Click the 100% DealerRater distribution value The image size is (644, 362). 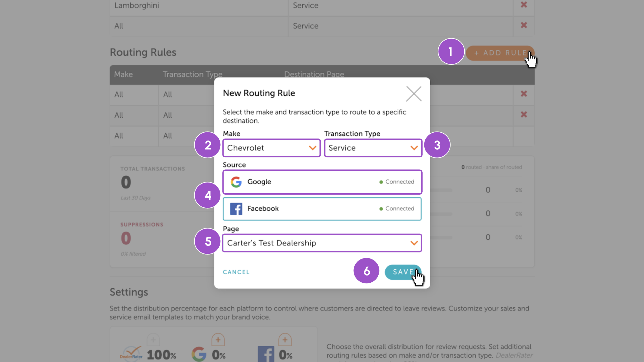[x=162, y=355]
